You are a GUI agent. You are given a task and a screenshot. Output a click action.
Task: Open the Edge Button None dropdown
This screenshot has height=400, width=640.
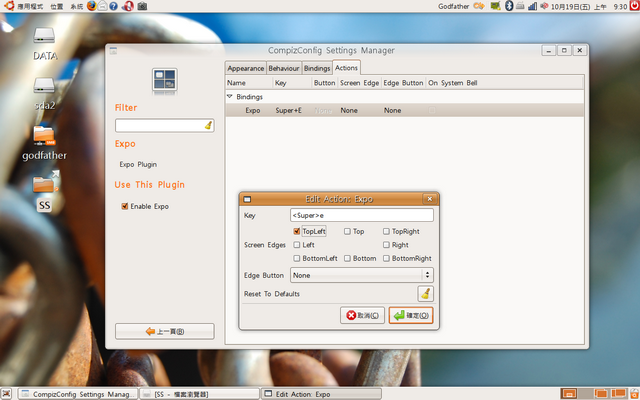tap(362, 275)
